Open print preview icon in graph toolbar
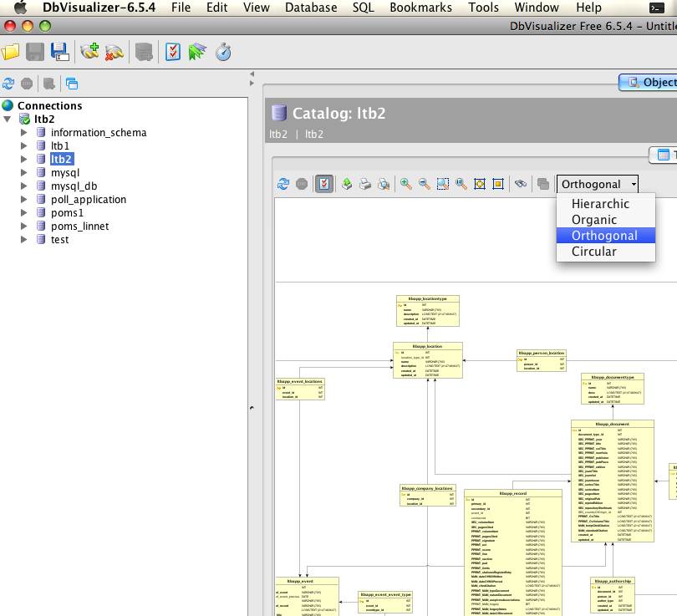 pyautogui.click(x=384, y=184)
